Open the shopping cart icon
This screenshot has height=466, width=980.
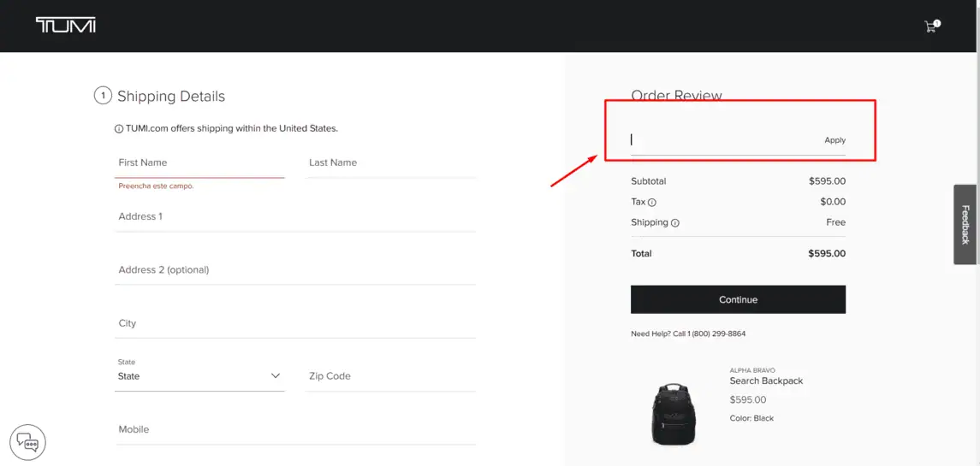(931, 27)
